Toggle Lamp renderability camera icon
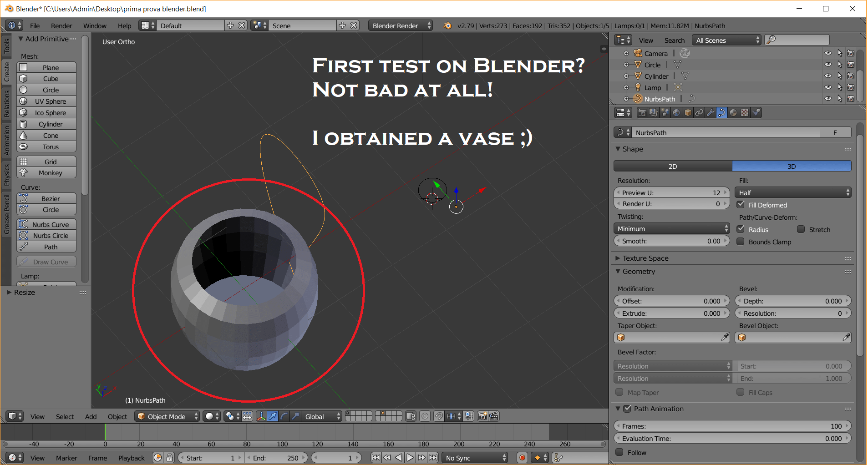 [851, 87]
